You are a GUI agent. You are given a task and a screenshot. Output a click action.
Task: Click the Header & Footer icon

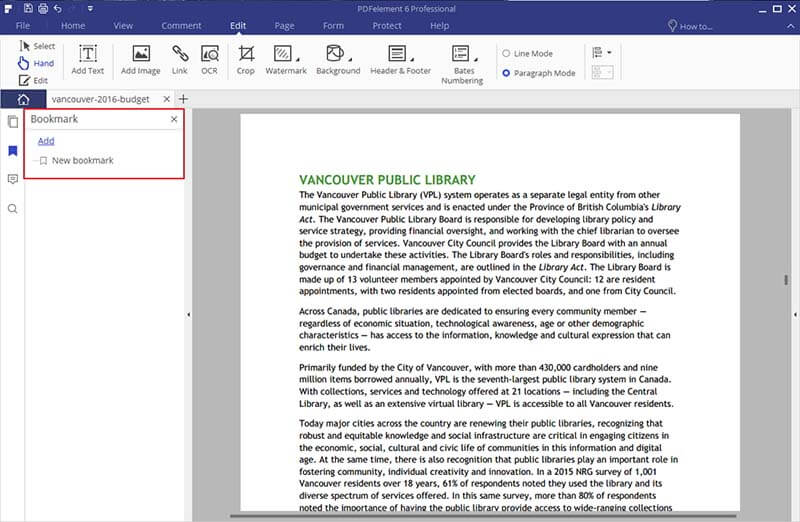[397, 53]
